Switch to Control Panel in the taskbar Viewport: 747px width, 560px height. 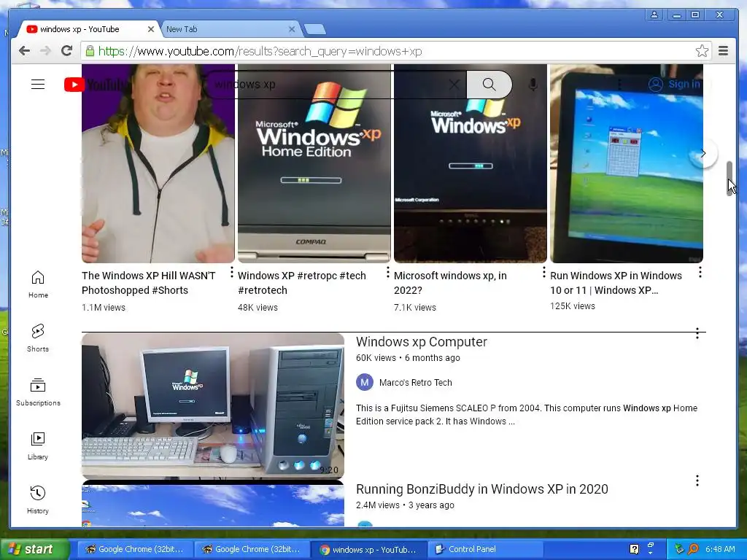[x=486, y=549]
